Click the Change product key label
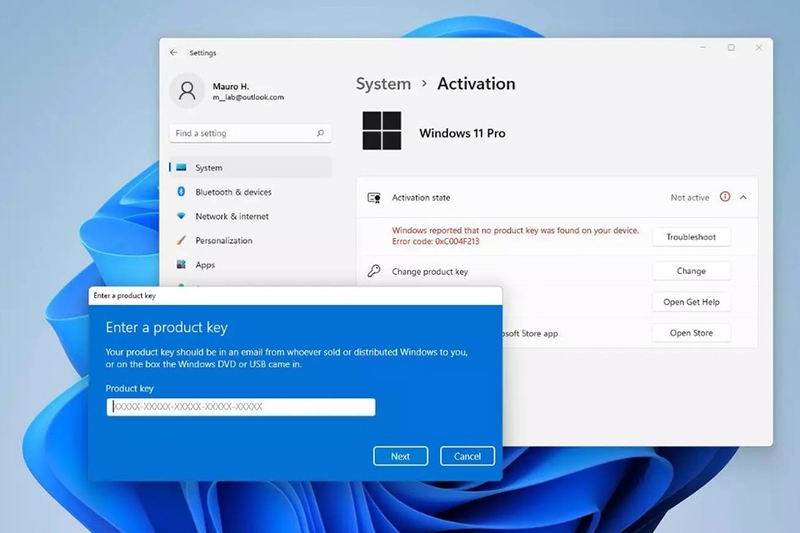The width and height of the screenshot is (800, 533). (x=430, y=271)
